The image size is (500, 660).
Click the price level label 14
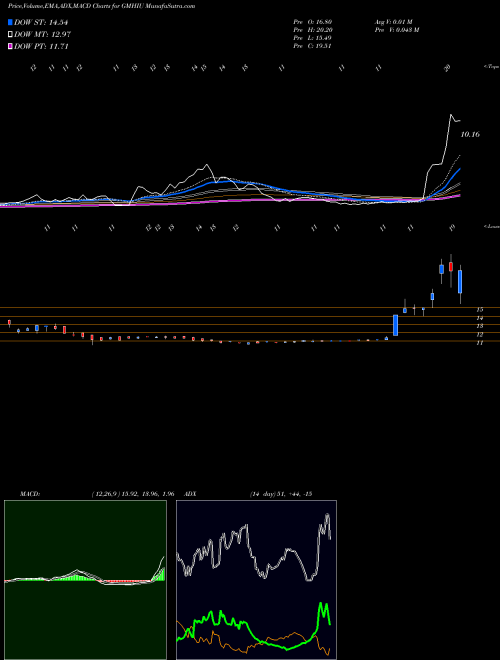pyautogui.click(x=480, y=318)
